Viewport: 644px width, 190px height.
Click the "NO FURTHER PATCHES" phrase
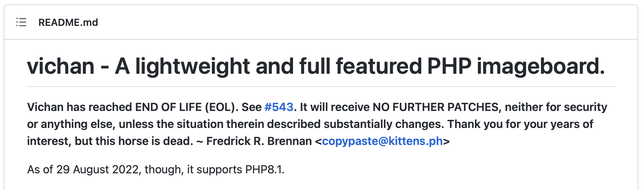[x=436, y=107]
